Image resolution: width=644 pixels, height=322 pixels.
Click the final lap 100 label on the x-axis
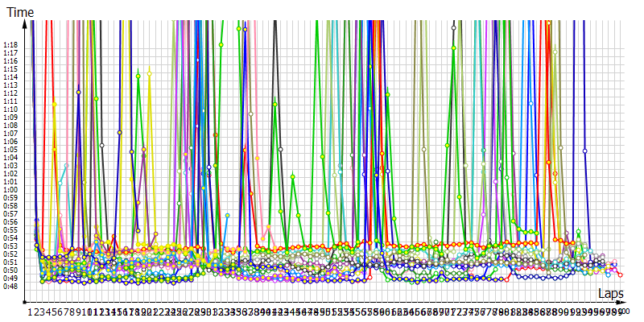click(x=624, y=312)
